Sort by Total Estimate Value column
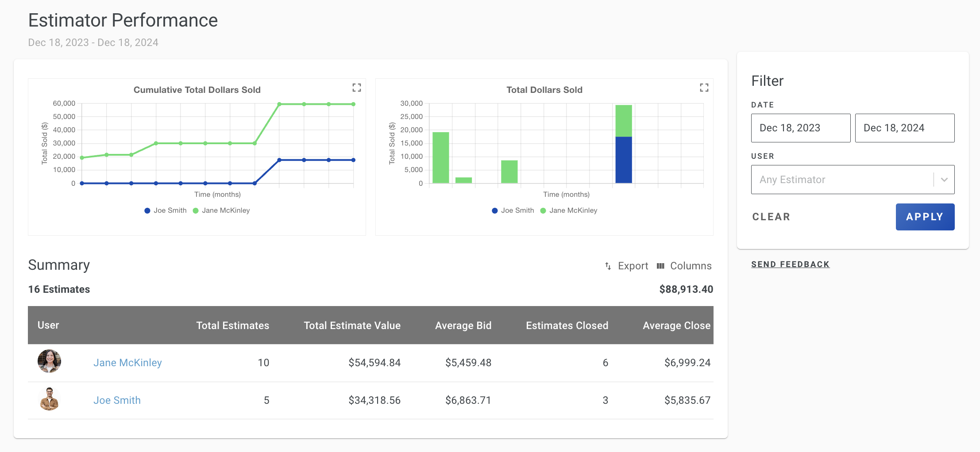Screen dimensions: 980x452 tap(352, 326)
